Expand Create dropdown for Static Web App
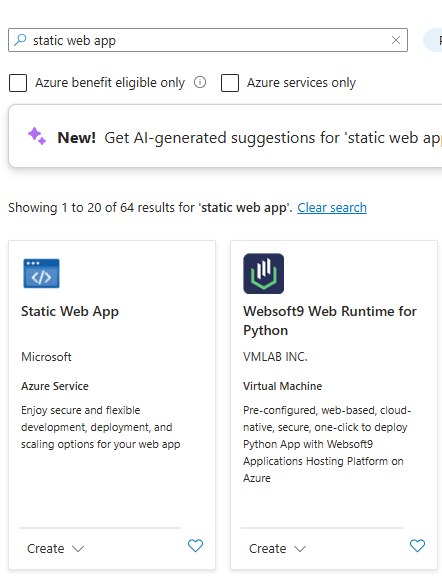442x578 pixels. click(56, 549)
